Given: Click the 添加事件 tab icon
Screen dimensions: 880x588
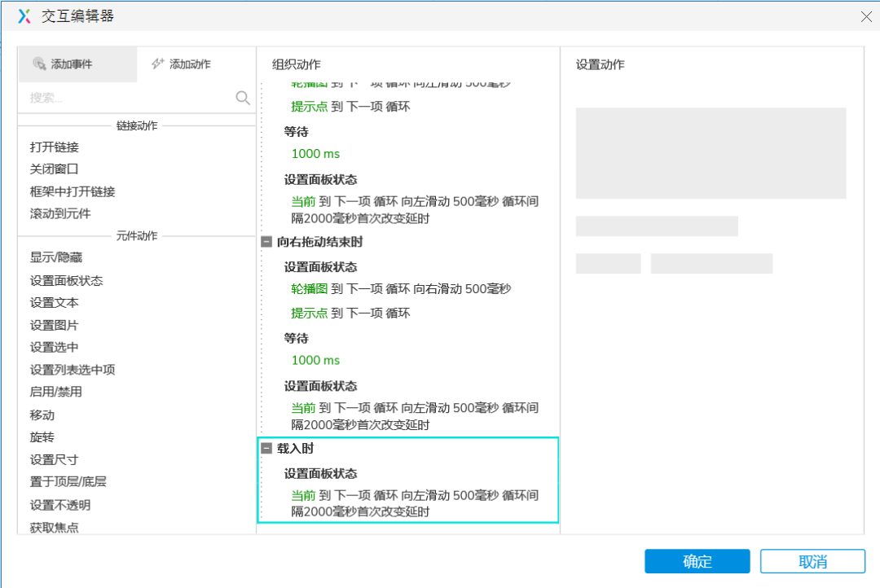Looking at the screenshot, I should (39, 64).
